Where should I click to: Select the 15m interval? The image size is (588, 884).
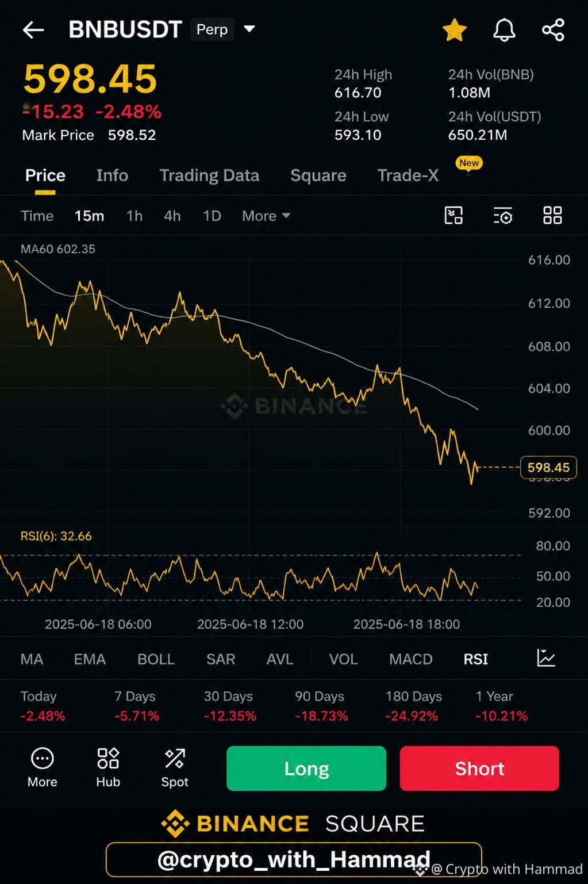point(89,216)
